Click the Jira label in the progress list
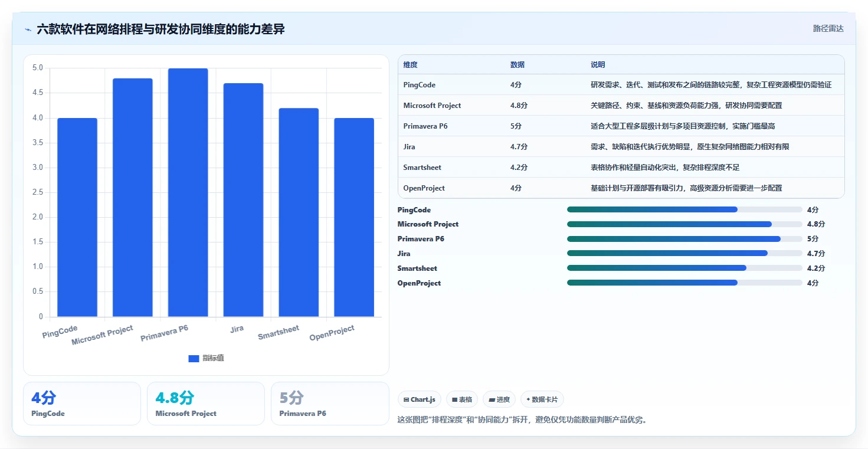 pyautogui.click(x=404, y=254)
